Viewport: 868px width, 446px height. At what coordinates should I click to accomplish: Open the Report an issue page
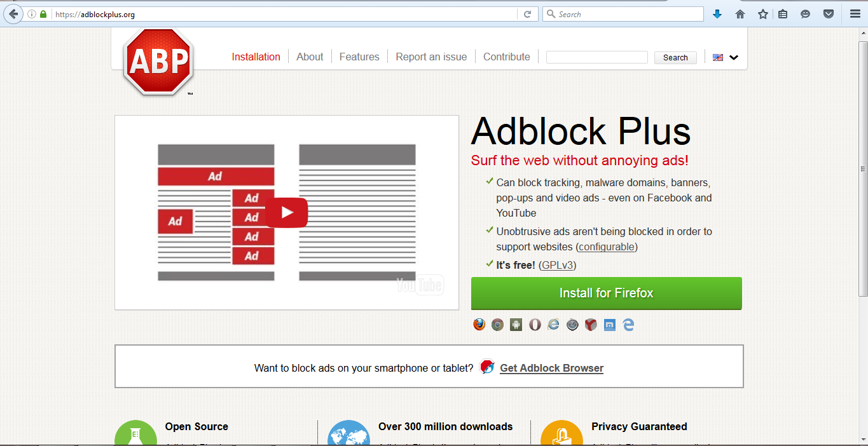431,57
